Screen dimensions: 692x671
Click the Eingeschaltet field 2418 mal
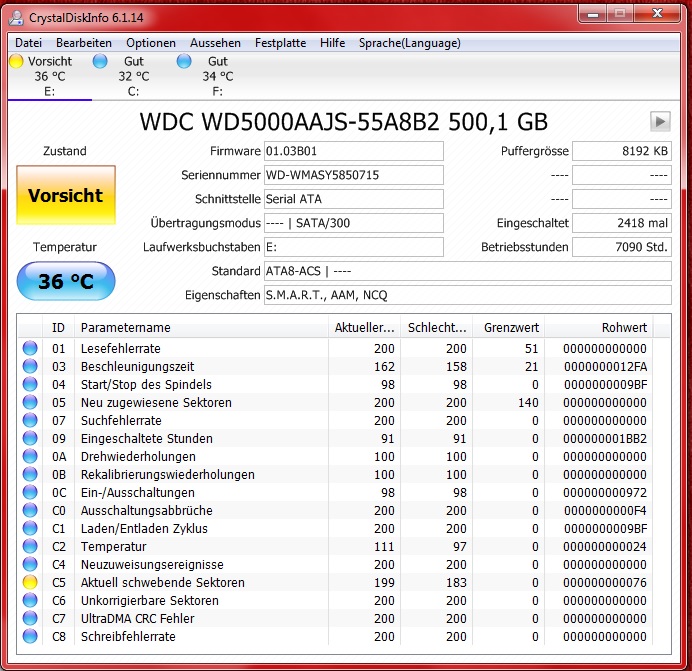621,223
